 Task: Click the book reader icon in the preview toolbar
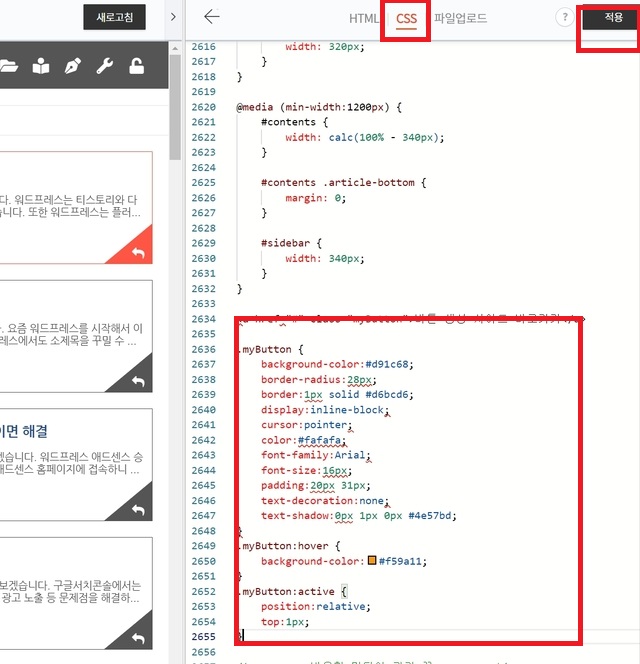(41, 66)
